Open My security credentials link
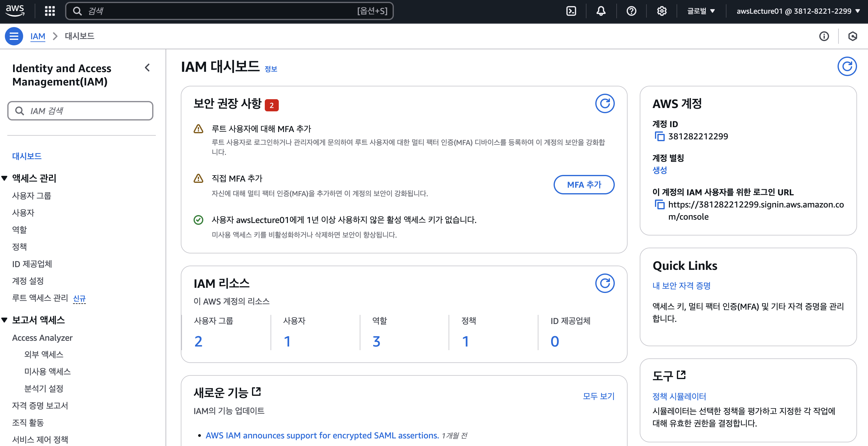 click(681, 286)
